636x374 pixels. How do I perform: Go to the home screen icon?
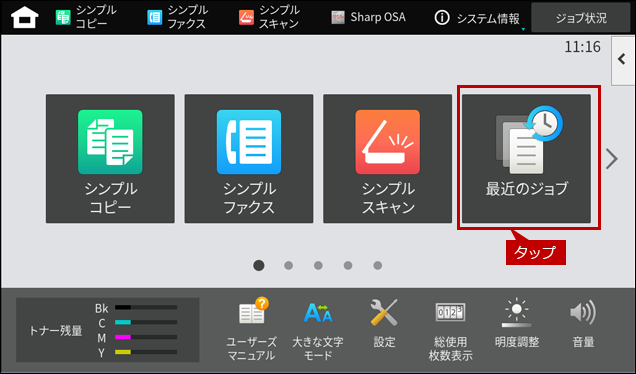(x=24, y=17)
